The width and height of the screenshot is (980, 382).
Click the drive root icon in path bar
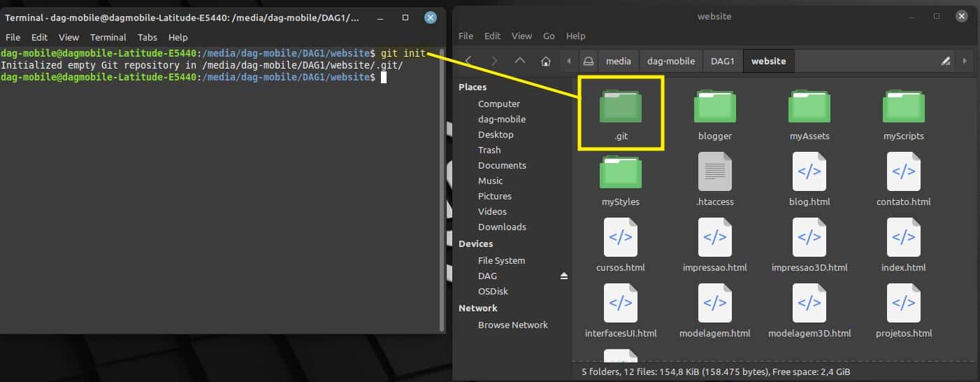589,61
